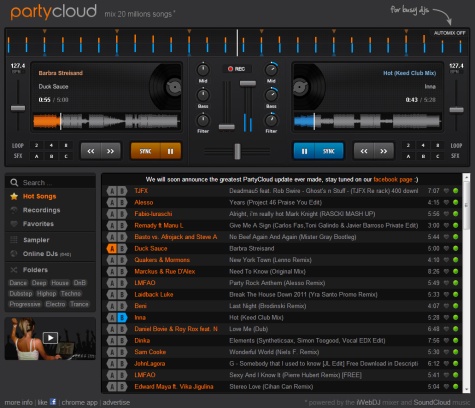Open the advertise link
Viewport: 475px width, 408px height.
point(116,402)
